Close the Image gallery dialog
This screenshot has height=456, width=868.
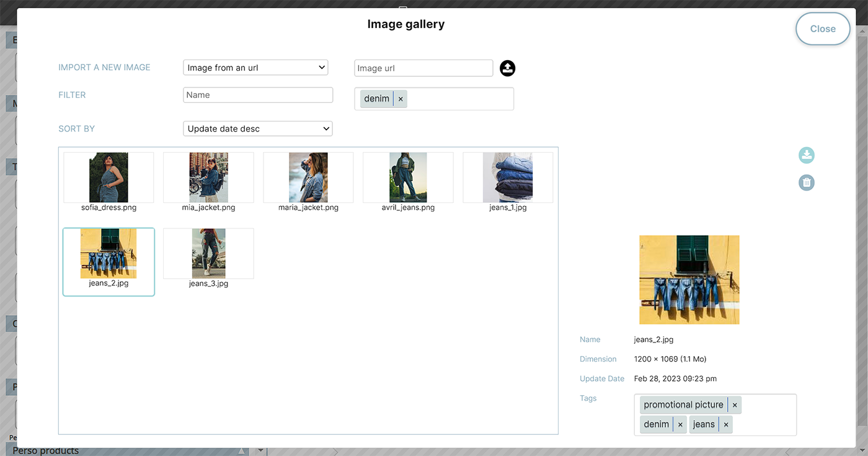coord(823,29)
